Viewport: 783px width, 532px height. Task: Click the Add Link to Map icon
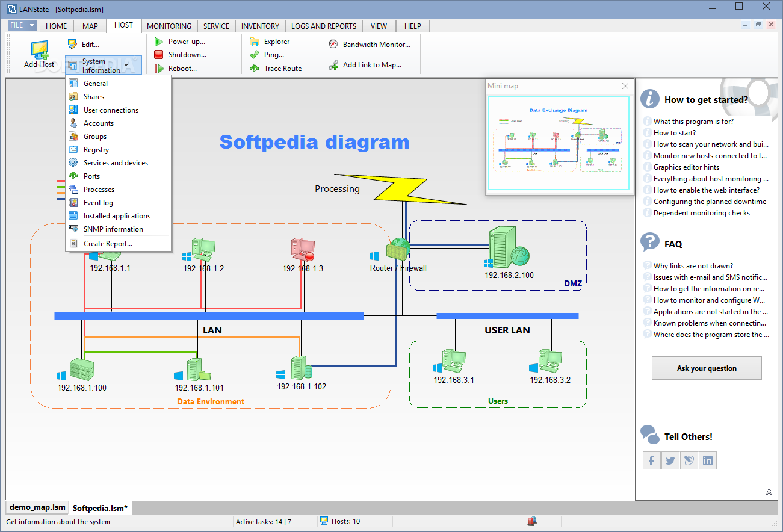click(333, 65)
